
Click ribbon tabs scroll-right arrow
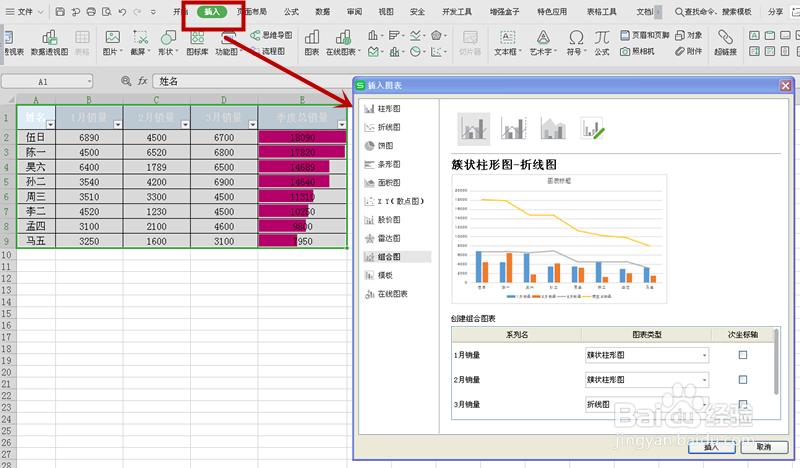point(658,11)
